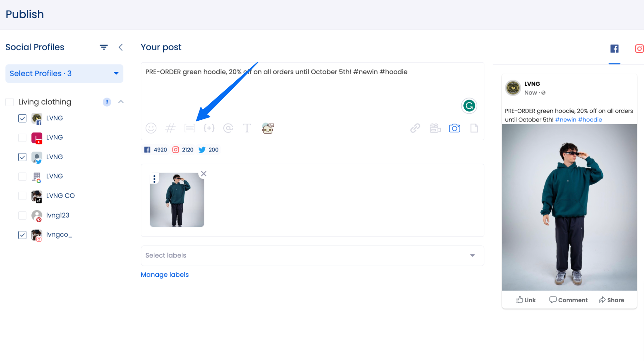Screen dimensions: 644x361
Task: Click Comment button in Facebook preview
Action: point(568,300)
